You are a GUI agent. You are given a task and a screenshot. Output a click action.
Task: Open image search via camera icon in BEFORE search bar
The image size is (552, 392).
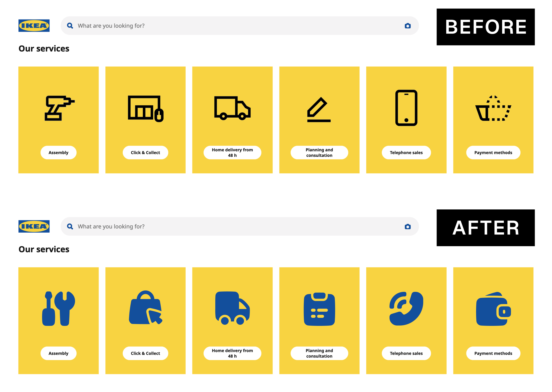(408, 25)
